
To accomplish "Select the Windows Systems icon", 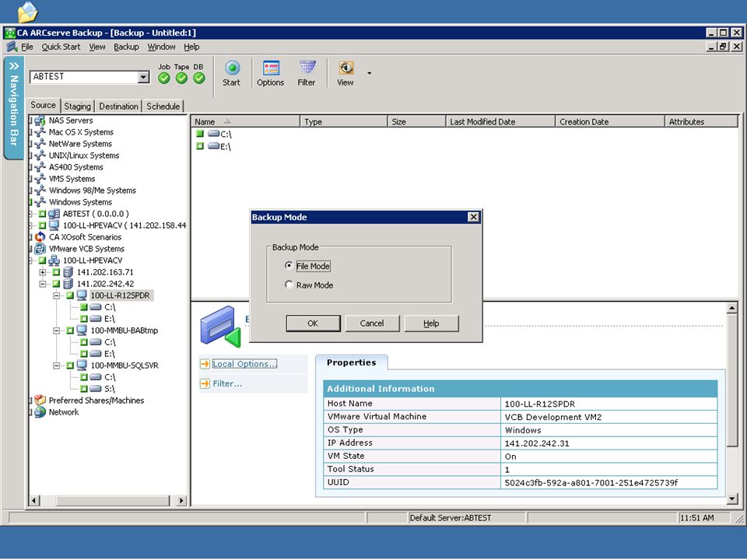I will click(40, 202).
